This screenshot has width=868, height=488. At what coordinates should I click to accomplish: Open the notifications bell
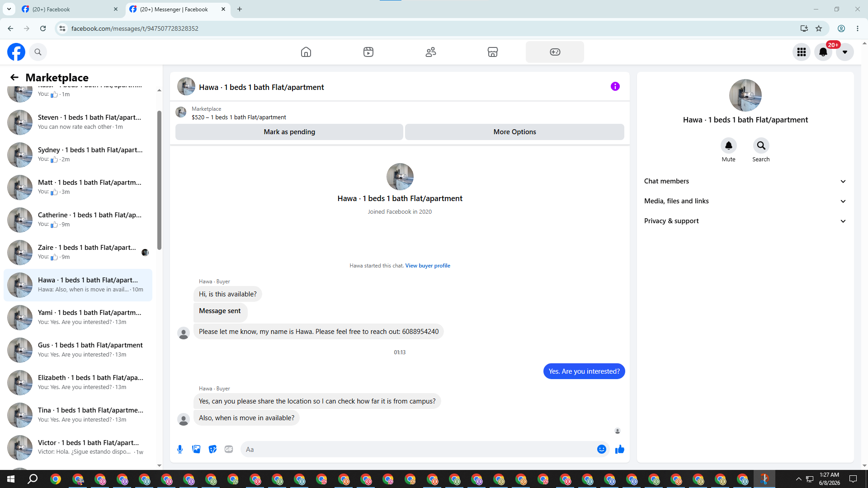pyautogui.click(x=823, y=52)
